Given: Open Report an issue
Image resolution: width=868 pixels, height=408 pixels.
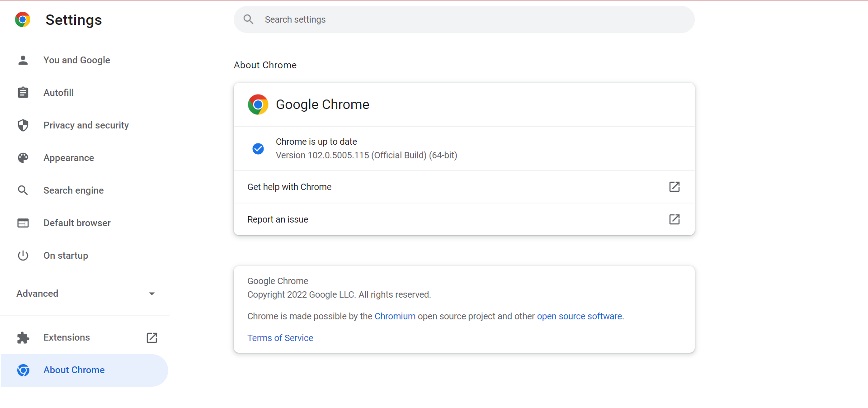Looking at the screenshot, I should pyautogui.click(x=464, y=219).
